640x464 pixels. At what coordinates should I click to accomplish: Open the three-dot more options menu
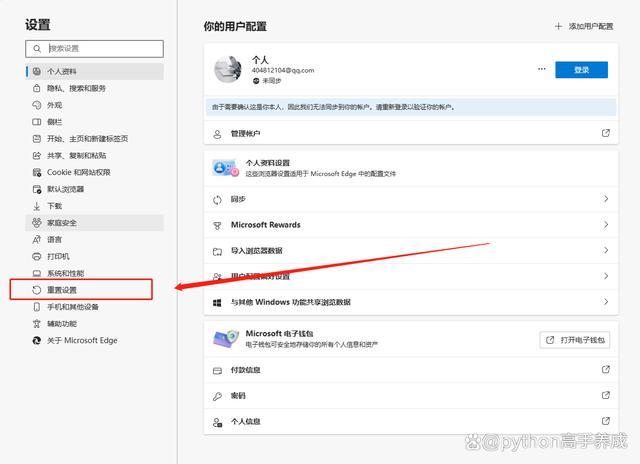[542, 70]
